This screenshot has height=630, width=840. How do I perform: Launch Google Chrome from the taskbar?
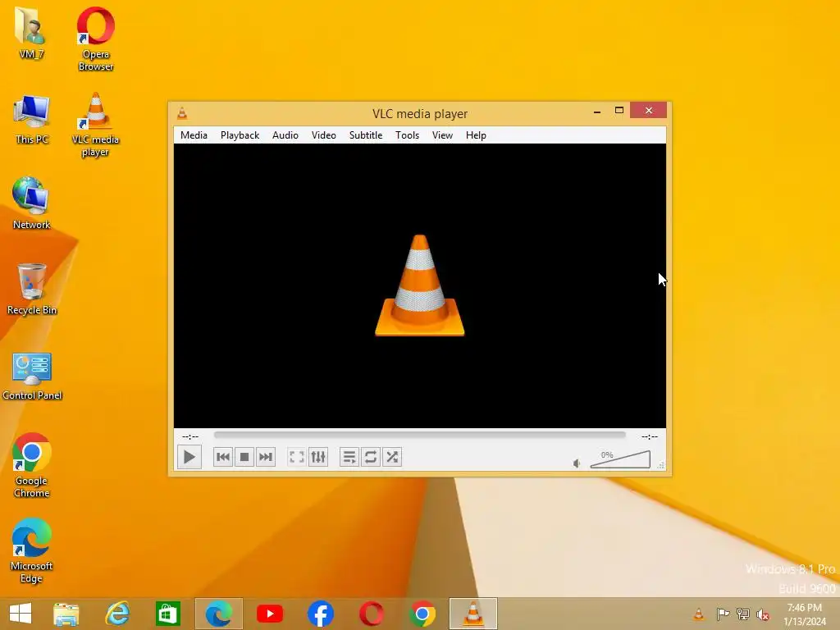pyautogui.click(x=422, y=614)
